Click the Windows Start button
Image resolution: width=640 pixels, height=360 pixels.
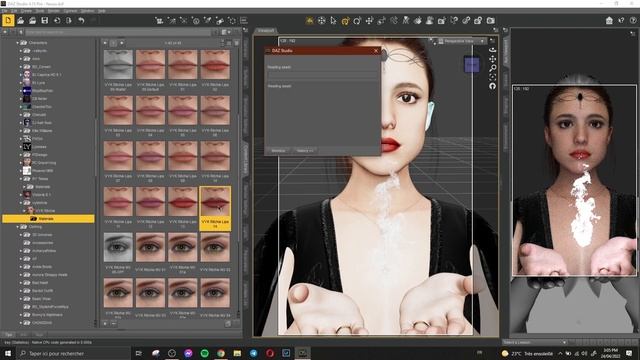click(8, 353)
